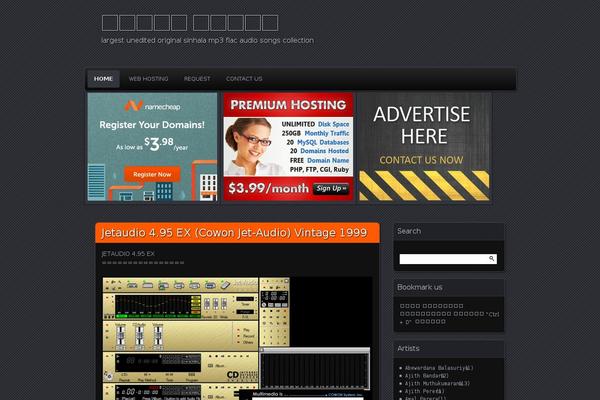
Task: Open artist link Ajith Bandara
Action: coord(427,376)
